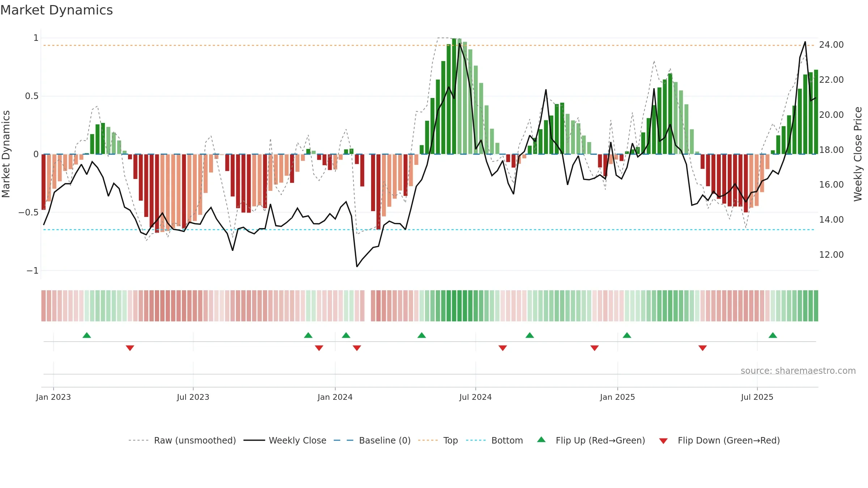Screen dimensions: 868x488
Task: Click the 22.00 price axis label
Action: pyautogui.click(x=831, y=80)
